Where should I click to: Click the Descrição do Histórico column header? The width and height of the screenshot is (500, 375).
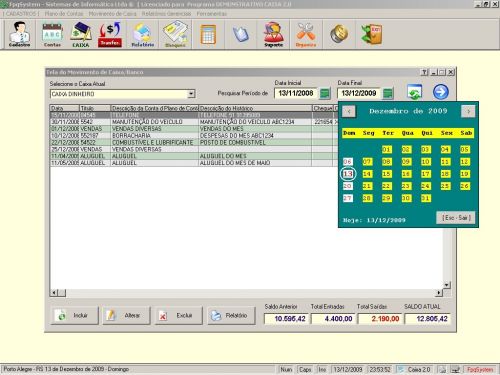coord(255,108)
